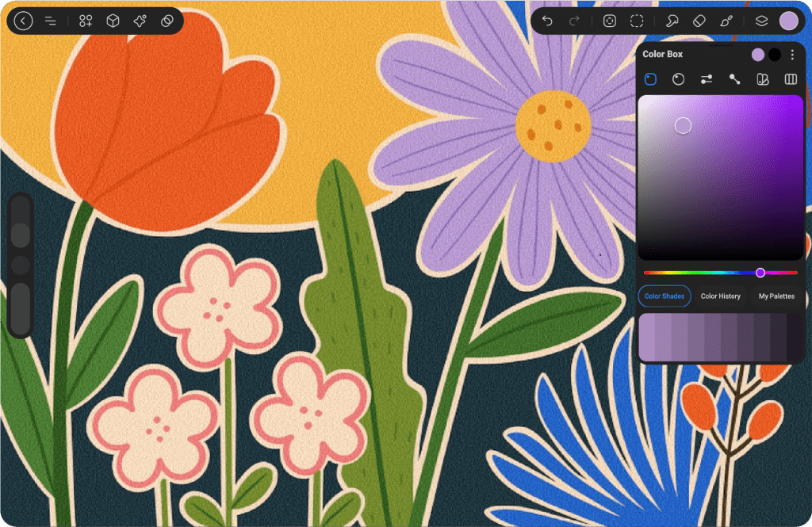Open the My Palettes tab
The height and width of the screenshot is (527, 812).
[x=776, y=296]
